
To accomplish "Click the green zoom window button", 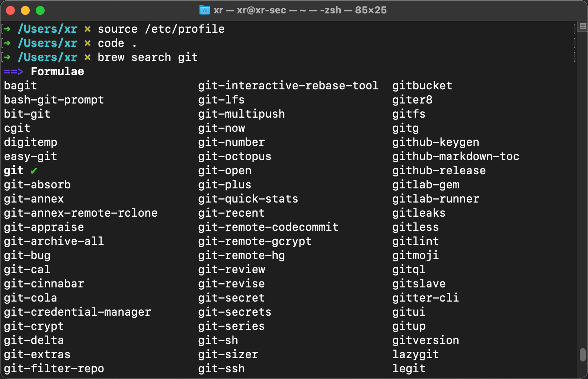I will [x=40, y=10].
